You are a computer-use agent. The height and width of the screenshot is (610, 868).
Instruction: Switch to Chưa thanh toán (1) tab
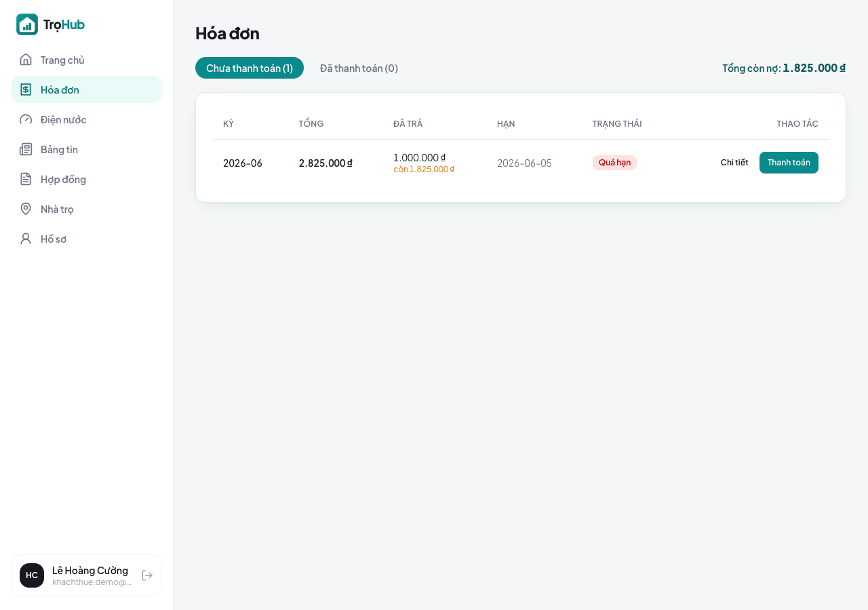(250, 68)
